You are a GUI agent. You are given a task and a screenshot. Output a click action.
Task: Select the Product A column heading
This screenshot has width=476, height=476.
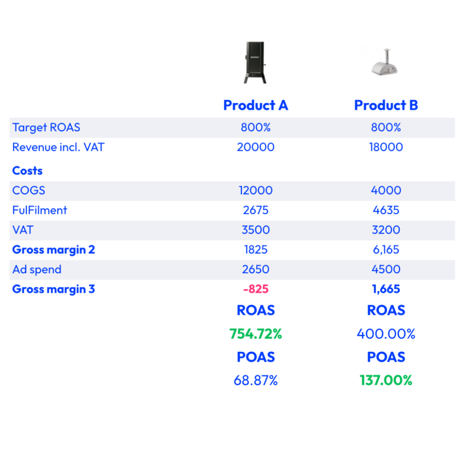(256, 106)
